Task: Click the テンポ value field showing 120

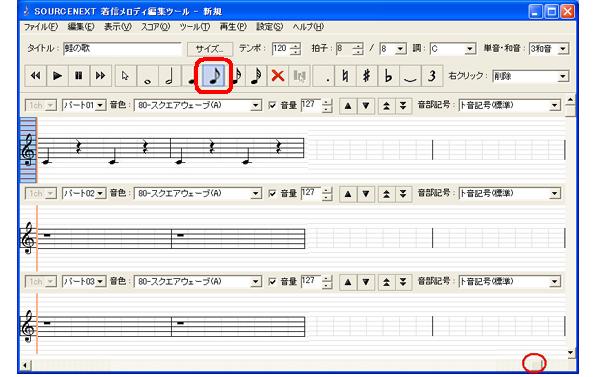Action: [281, 49]
